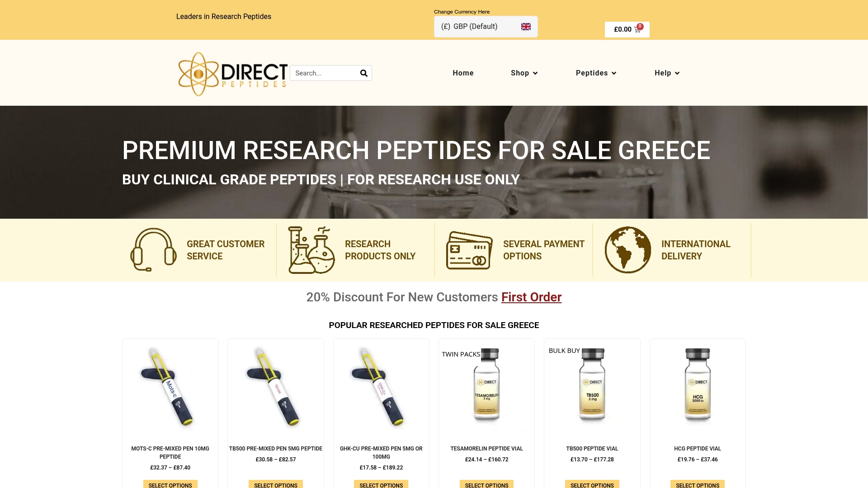Open the First Order discount link
Viewport: 868px width, 488px height.
pyautogui.click(x=531, y=297)
